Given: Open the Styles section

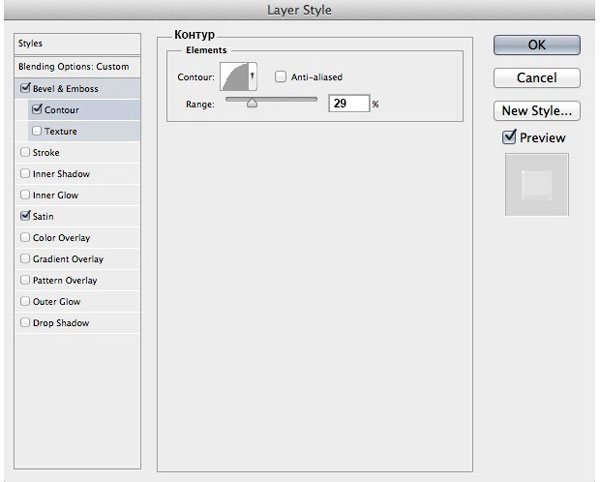Looking at the screenshot, I should pyautogui.click(x=77, y=44).
